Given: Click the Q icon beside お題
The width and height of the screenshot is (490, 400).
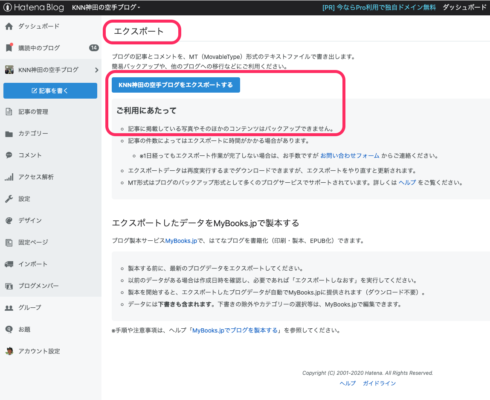Looking at the screenshot, I should [x=9, y=329].
